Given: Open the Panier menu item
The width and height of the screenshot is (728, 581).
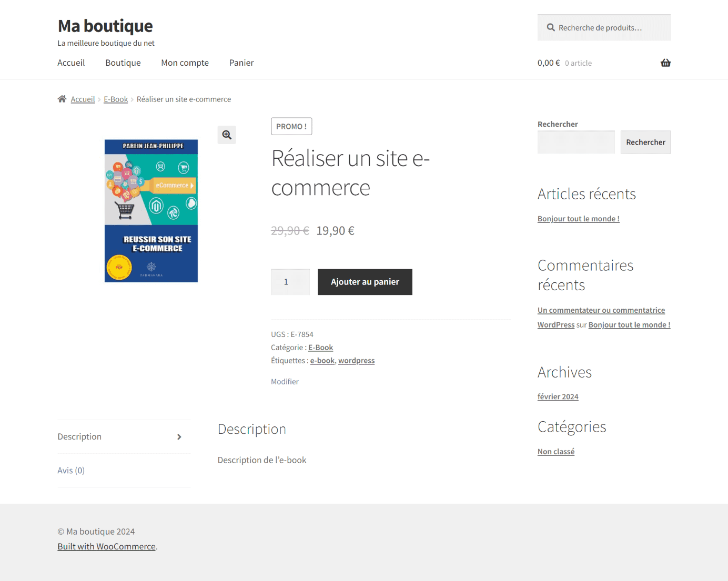Looking at the screenshot, I should click(x=241, y=63).
